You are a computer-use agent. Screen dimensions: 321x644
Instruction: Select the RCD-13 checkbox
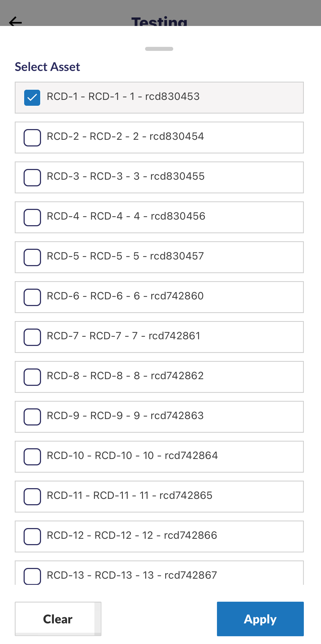click(32, 576)
